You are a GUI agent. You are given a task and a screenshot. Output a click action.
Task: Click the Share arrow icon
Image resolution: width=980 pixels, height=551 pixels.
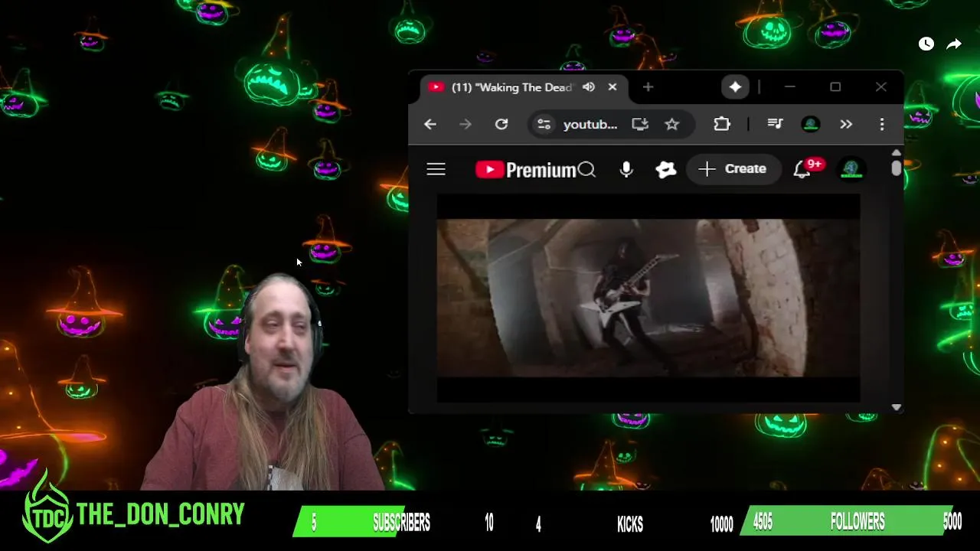point(954,44)
